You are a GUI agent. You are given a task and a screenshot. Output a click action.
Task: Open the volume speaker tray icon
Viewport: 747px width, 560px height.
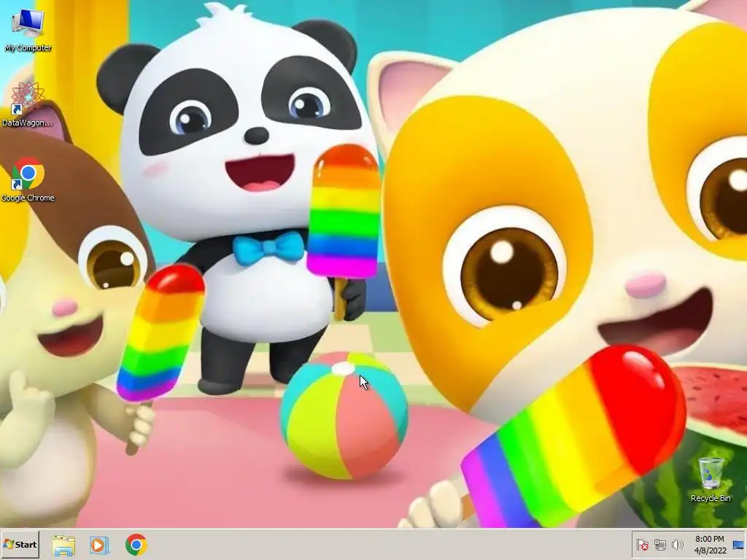(x=677, y=544)
